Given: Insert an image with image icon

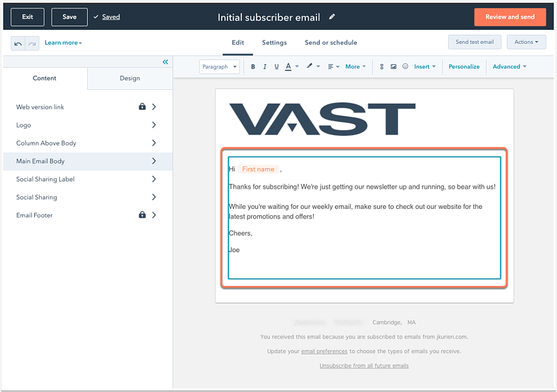Looking at the screenshot, I should 393,67.
